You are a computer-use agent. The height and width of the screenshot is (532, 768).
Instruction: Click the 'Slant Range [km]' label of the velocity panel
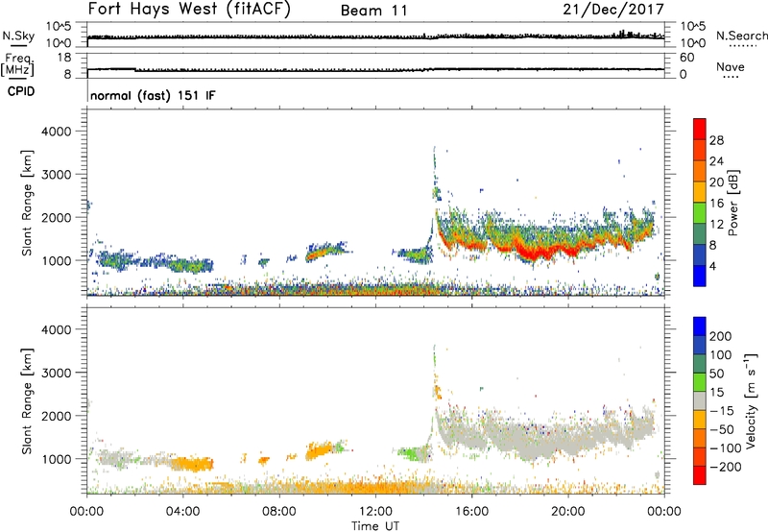27,400
